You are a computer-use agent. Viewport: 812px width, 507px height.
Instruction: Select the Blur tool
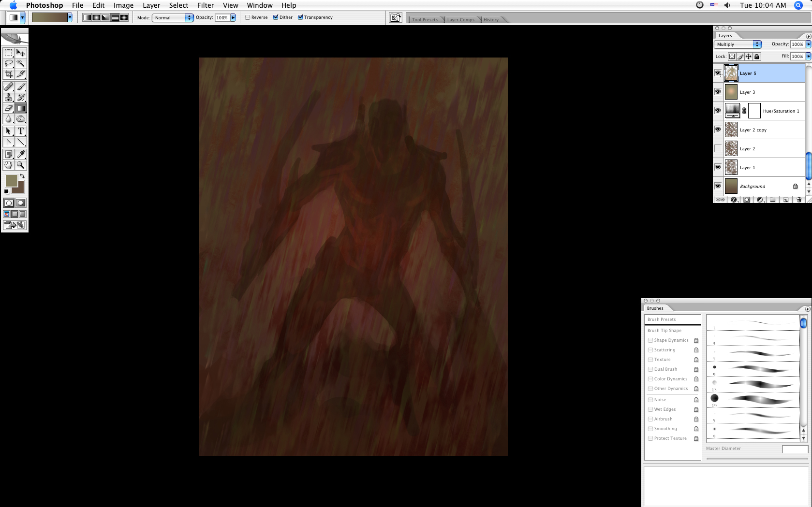click(x=9, y=118)
